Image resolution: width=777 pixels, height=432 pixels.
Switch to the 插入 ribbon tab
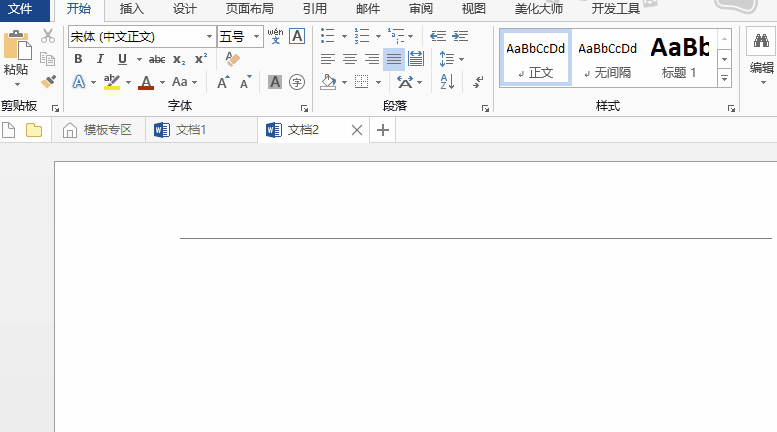coord(131,9)
